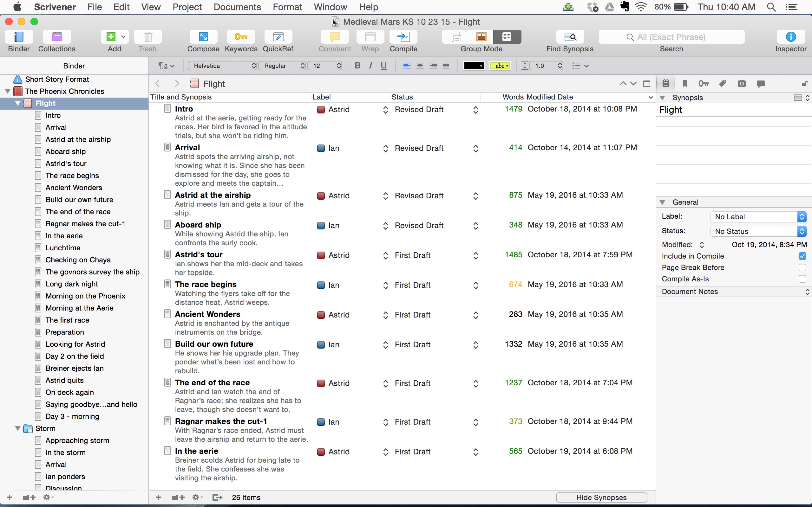812x507 pixels.
Task: Open the Comments & Footnotes inspector pane
Action: tap(761, 84)
